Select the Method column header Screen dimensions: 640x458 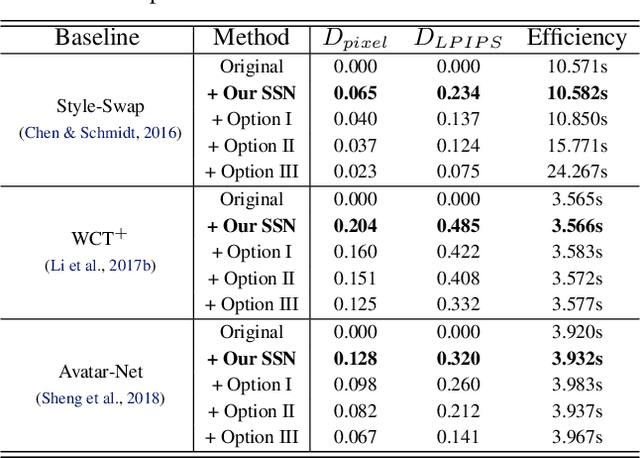pyautogui.click(x=251, y=39)
